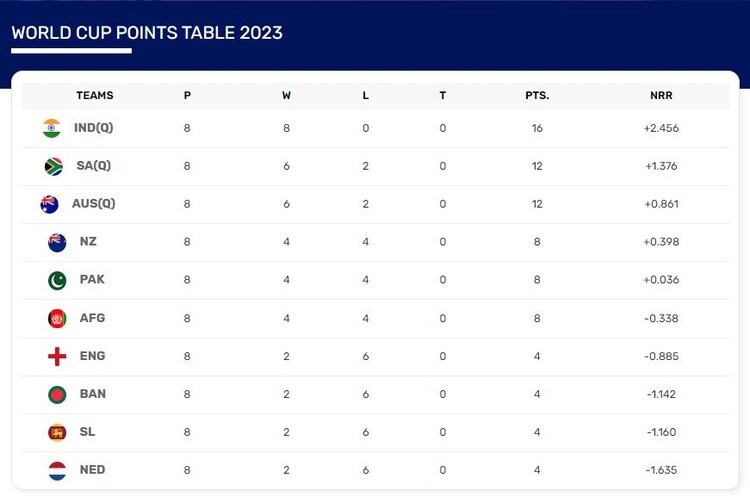Open the IND(Q) team name
Viewport: 750px width, 503px height.
(94, 128)
